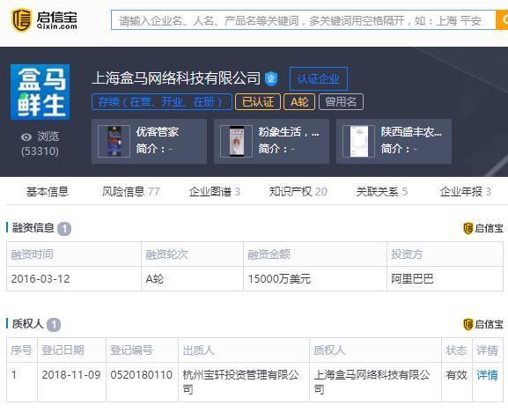The width and height of the screenshot is (508, 420).
Task: Click the 2018-11-09 registration date cell
Action: pos(71,382)
